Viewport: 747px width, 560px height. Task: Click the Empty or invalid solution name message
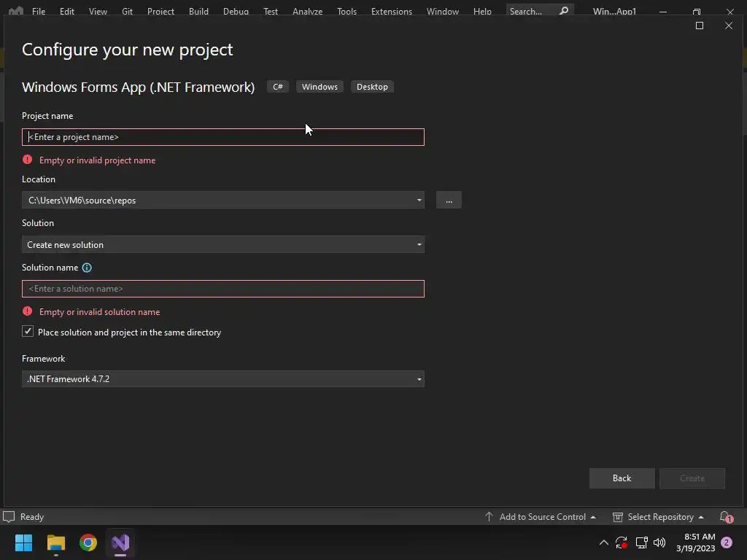coord(99,311)
